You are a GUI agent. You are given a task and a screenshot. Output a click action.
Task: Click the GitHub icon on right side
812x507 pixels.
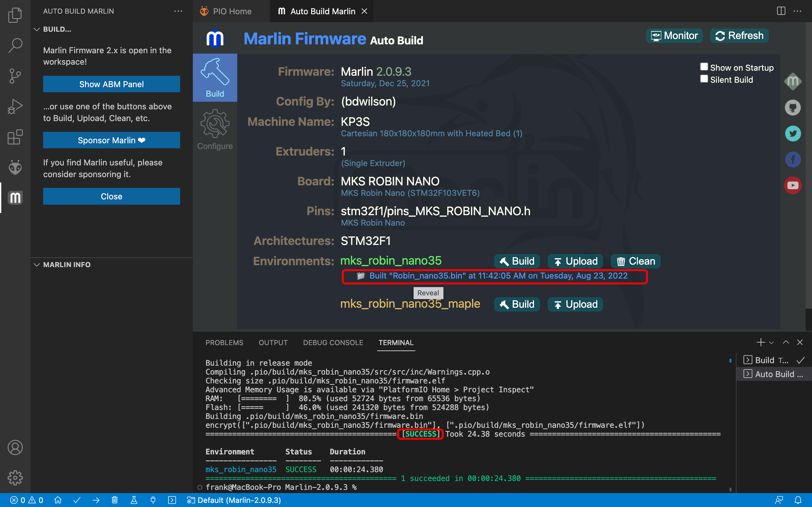793,108
